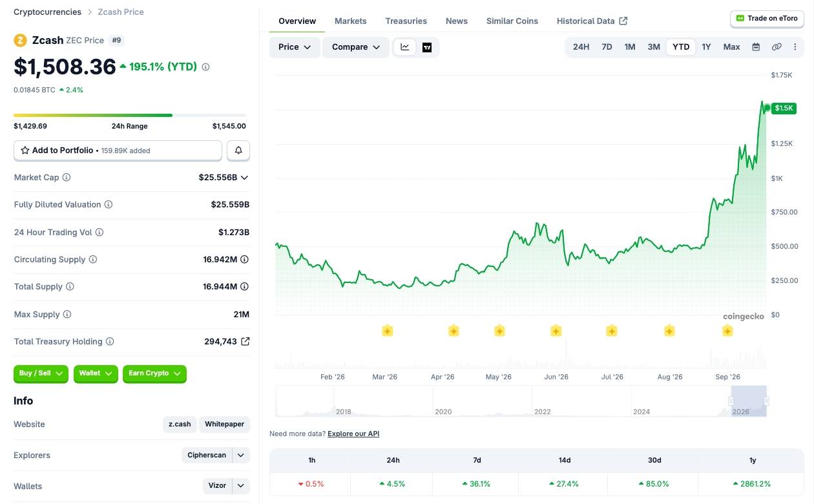Open info icon beside YTD percentage
The height and width of the screenshot is (504, 814).
[x=206, y=67]
